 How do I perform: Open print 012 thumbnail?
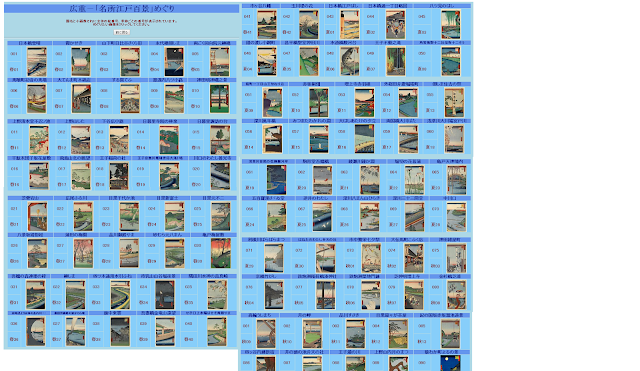click(x=81, y=140)
